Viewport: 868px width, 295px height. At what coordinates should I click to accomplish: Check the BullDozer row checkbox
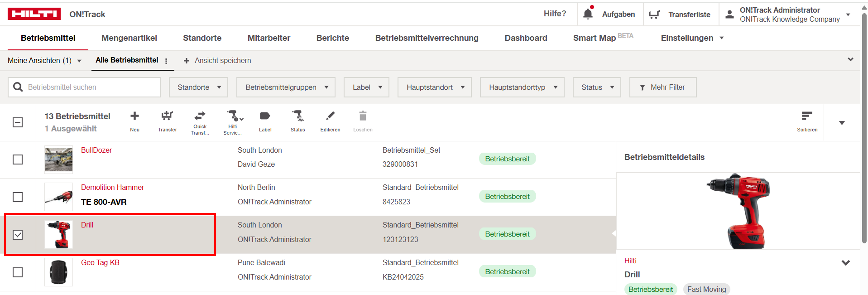pyautogui.click(x=18, y=159)
